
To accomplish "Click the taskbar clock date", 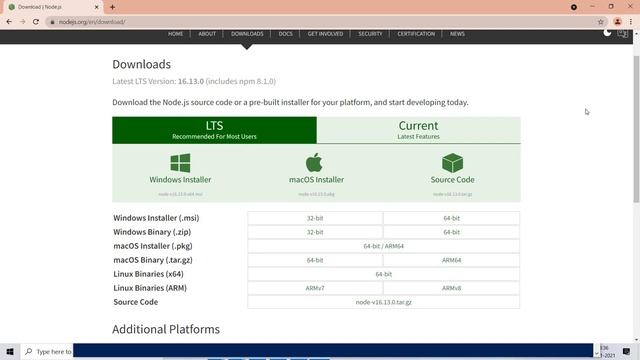I will click(607, 351).
